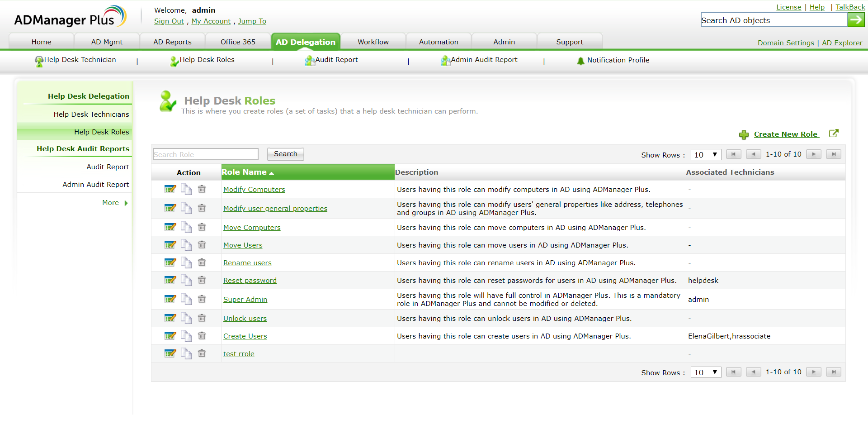Delete the Modify user general properties role

coord(202,208)
